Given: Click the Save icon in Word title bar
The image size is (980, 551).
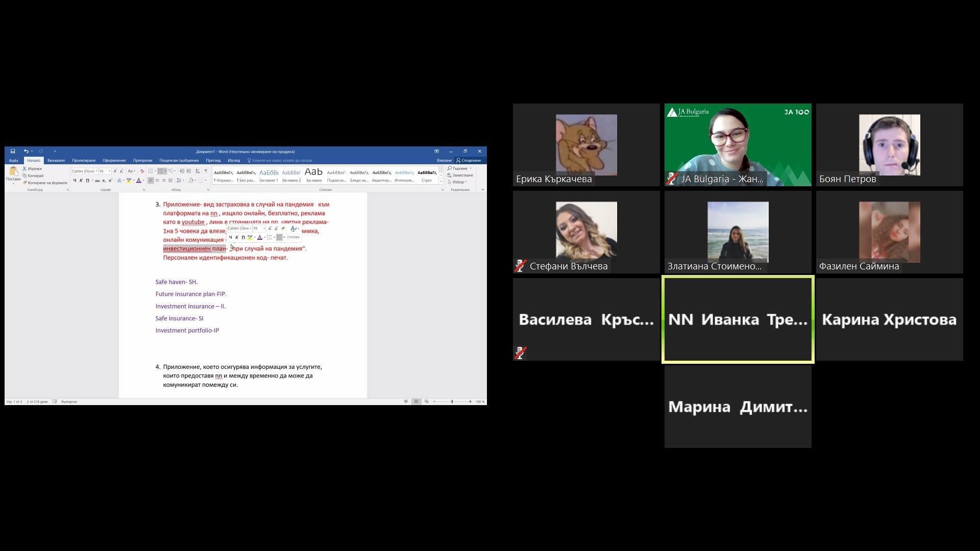Looking at the screenshot, I should [x=13, y=151].
